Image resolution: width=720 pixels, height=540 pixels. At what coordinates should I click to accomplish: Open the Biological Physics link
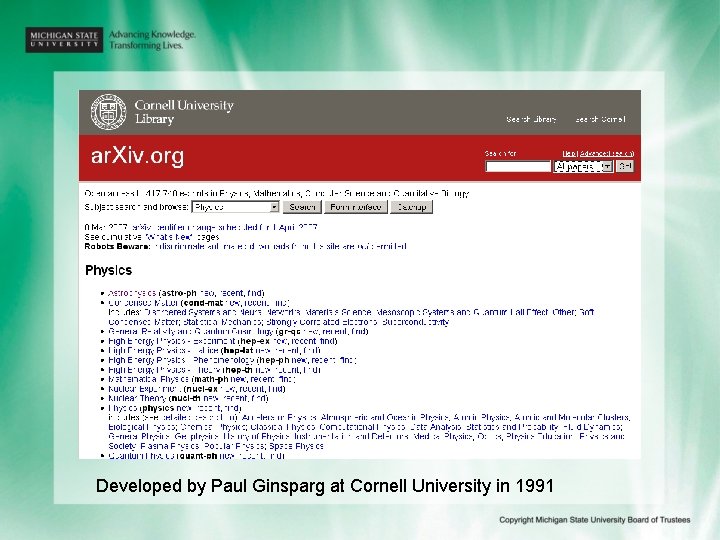pyautogui.click(x=141, y=428)
